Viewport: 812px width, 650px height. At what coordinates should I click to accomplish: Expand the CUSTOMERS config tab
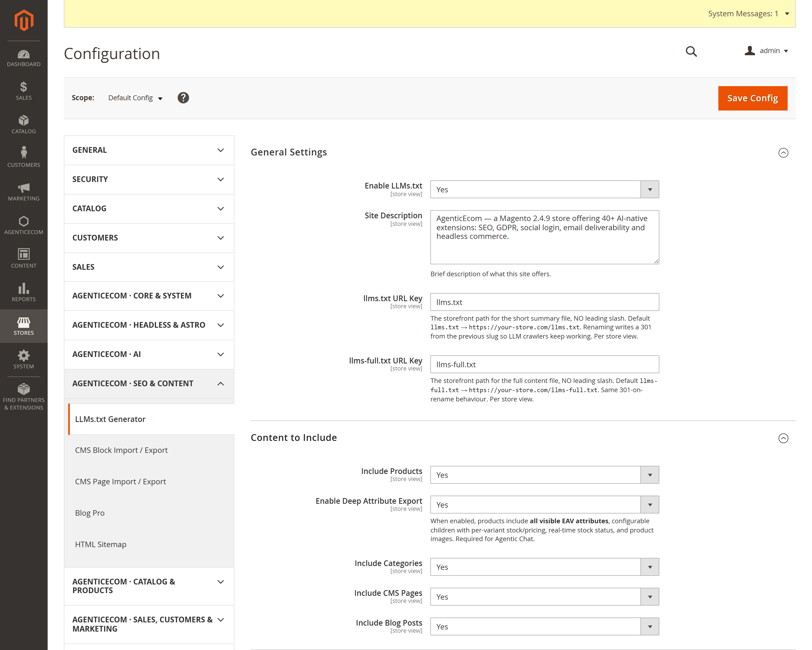(x=149, y=238)
